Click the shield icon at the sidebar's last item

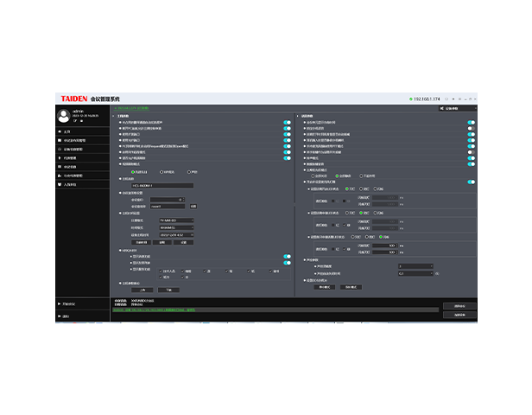[x=60, y=184]
